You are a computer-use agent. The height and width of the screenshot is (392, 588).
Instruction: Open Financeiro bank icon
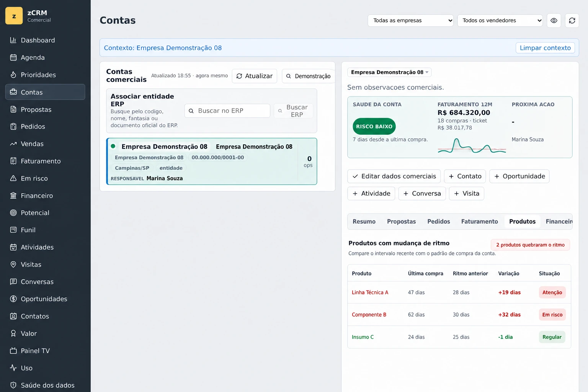coord(13,196)
